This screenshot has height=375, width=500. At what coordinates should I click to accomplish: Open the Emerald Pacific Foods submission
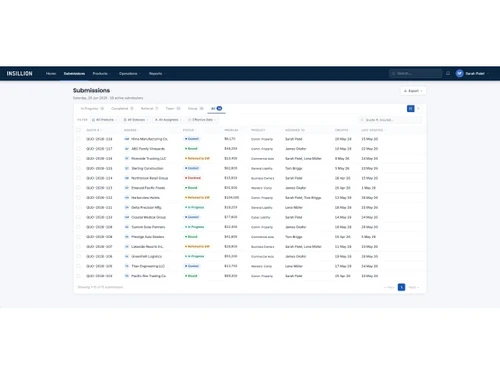148,188
